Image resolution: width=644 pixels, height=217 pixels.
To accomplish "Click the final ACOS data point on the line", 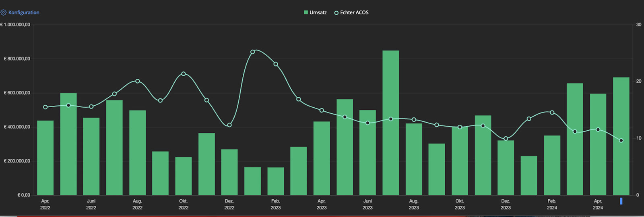I will pos(621,141).
